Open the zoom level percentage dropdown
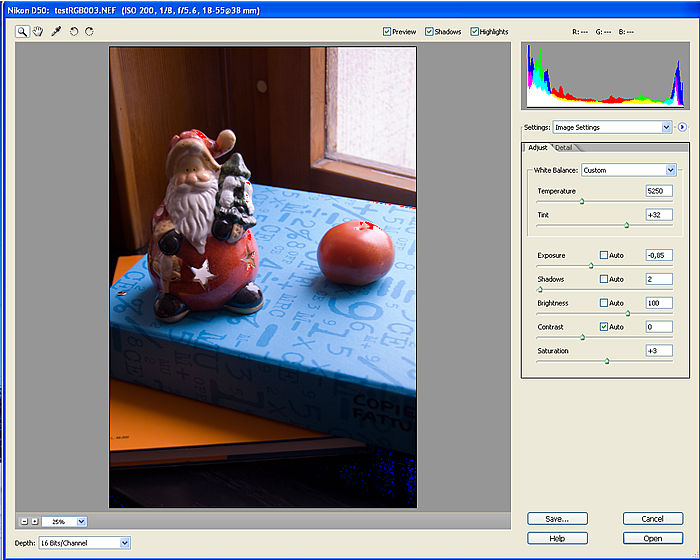Viewport: 700px width, 560px height. (81, 521)
